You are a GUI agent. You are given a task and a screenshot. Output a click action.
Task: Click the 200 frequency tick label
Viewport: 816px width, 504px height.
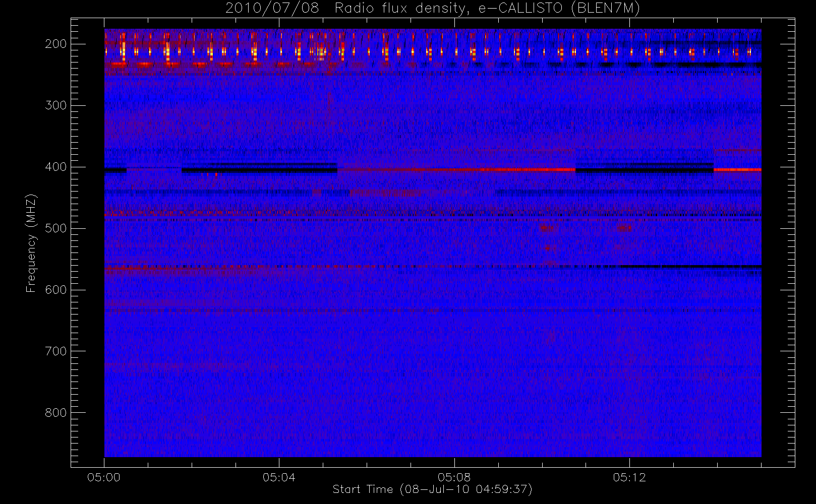(55, 44)
